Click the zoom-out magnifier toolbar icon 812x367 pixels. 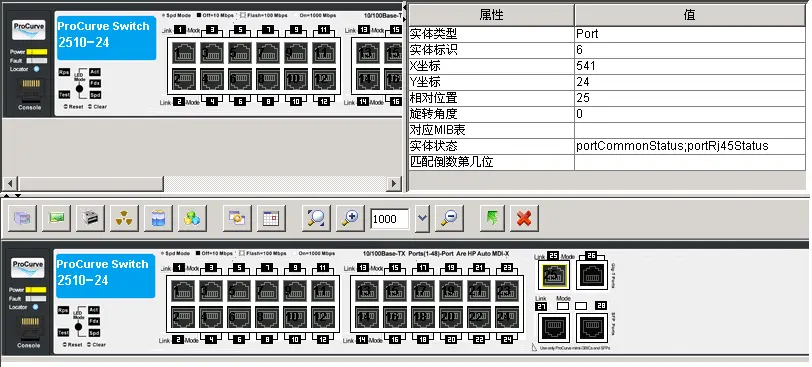click(x=449, y=218)
